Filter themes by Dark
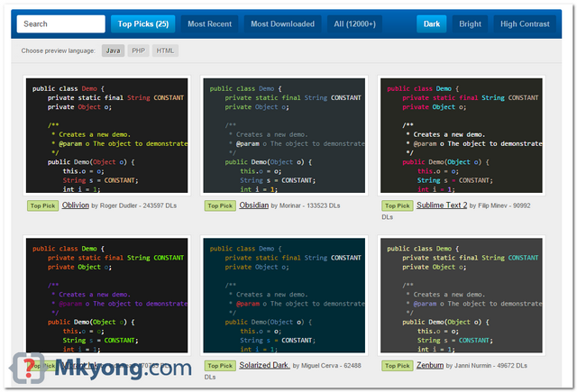577x392 pixels. click(x=432, y=24)
